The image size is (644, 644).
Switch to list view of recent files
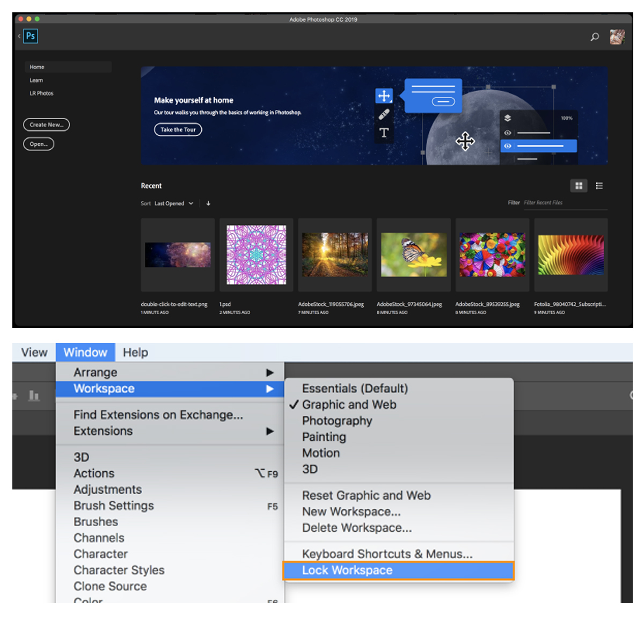(x=599, y=186)
